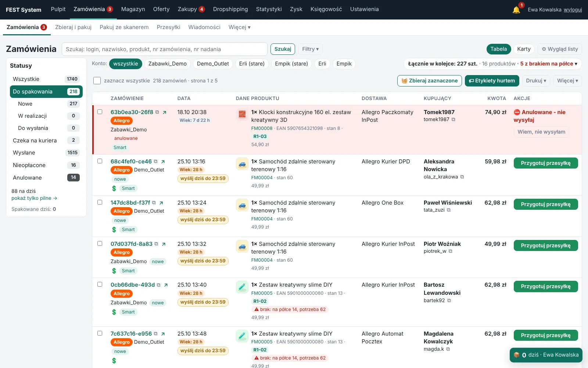Copy buyer login piotrek_w
Screen dimensions: 588x368
coord(451,251)
